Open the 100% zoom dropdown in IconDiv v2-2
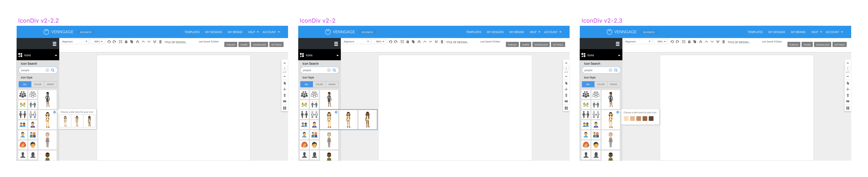Viewport: 868px width, 177px height. click(379, 41)
